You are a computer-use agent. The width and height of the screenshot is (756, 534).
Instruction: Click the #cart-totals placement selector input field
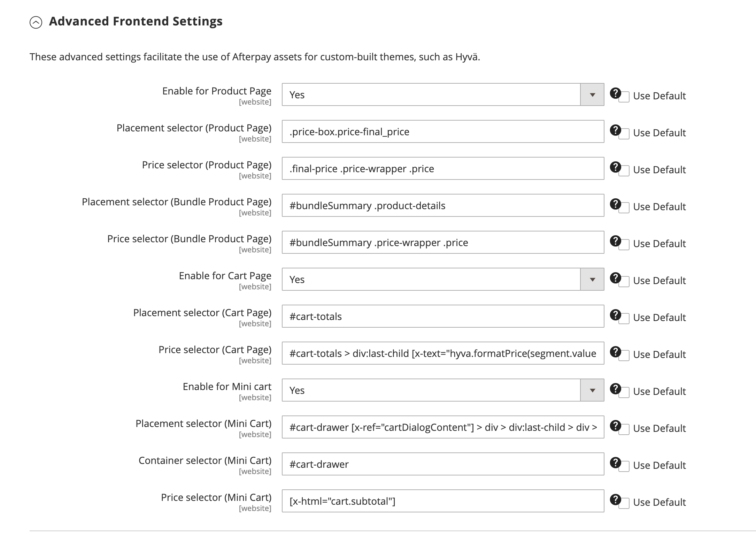click(x=442, y=316)
